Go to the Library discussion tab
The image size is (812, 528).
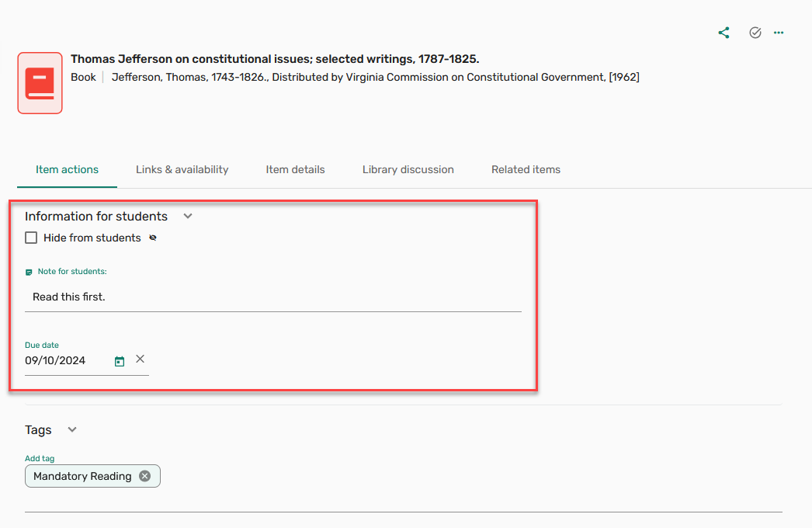408,169
